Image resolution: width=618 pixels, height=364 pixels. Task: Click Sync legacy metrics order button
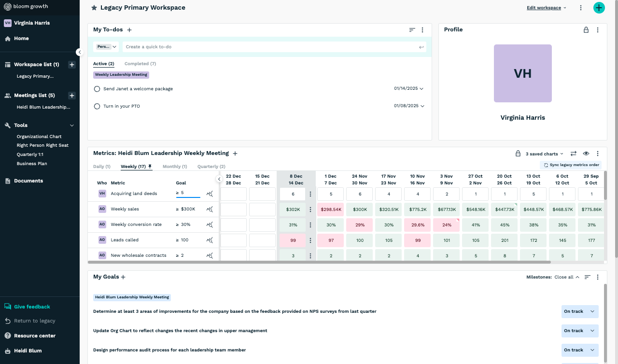point(571,165)
